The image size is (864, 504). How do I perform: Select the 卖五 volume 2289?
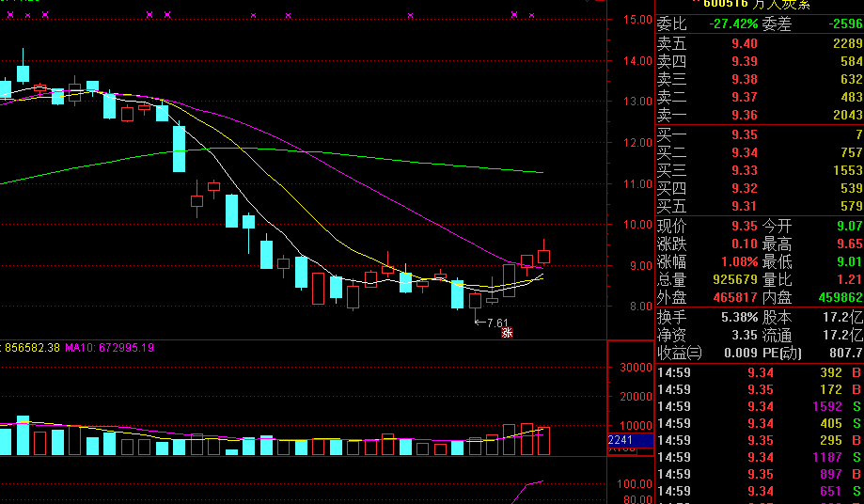tap(847, 43)
